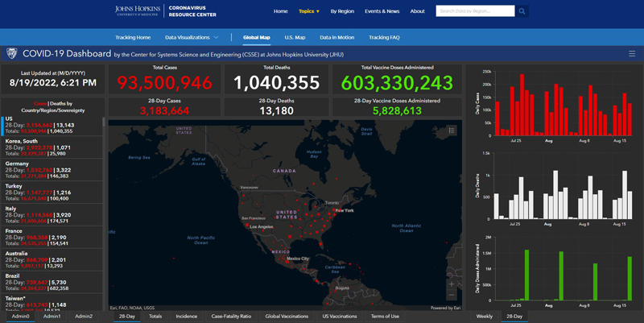The height and width of the screenshot is (323, 644).
Task: Open the US Vaccinations tab
Action: 340,317
